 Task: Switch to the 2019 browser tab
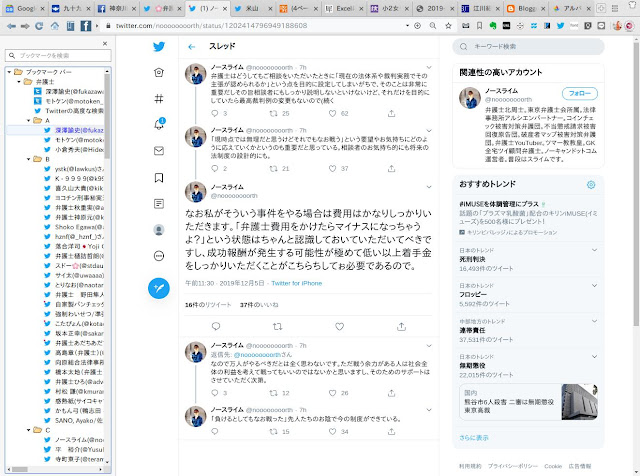click(433, 8)
